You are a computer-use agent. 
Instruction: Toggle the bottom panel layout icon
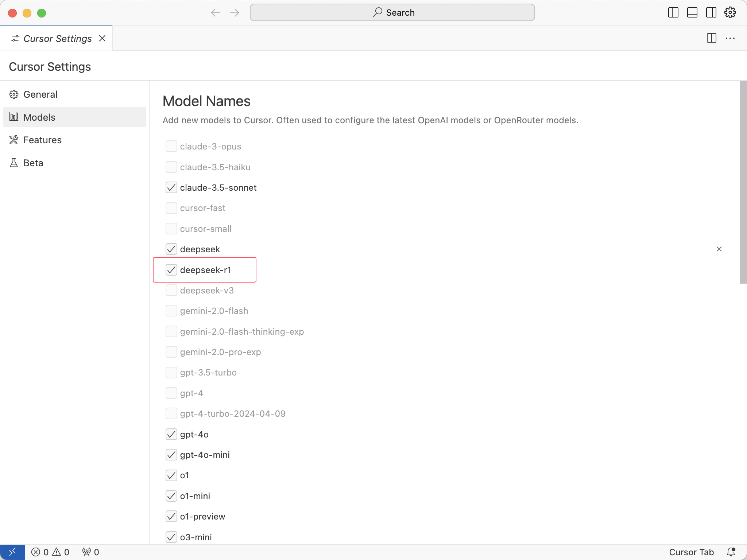692,13
